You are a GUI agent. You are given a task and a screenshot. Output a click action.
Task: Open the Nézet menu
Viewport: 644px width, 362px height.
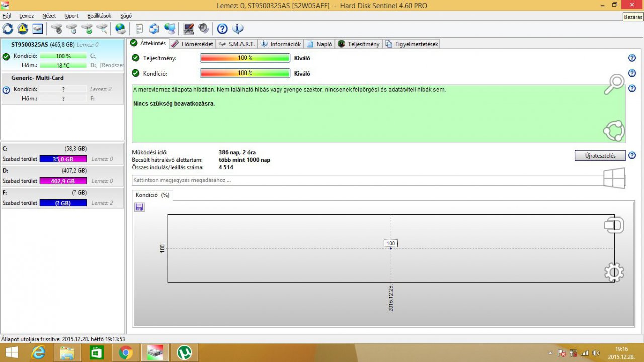point(49,16)
